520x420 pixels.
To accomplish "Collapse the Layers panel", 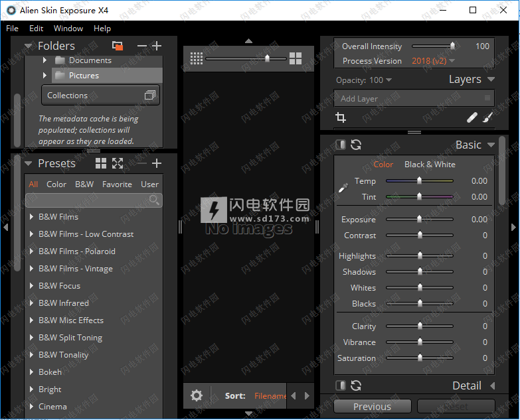I will pyautogui.click(x=491, y=80).
